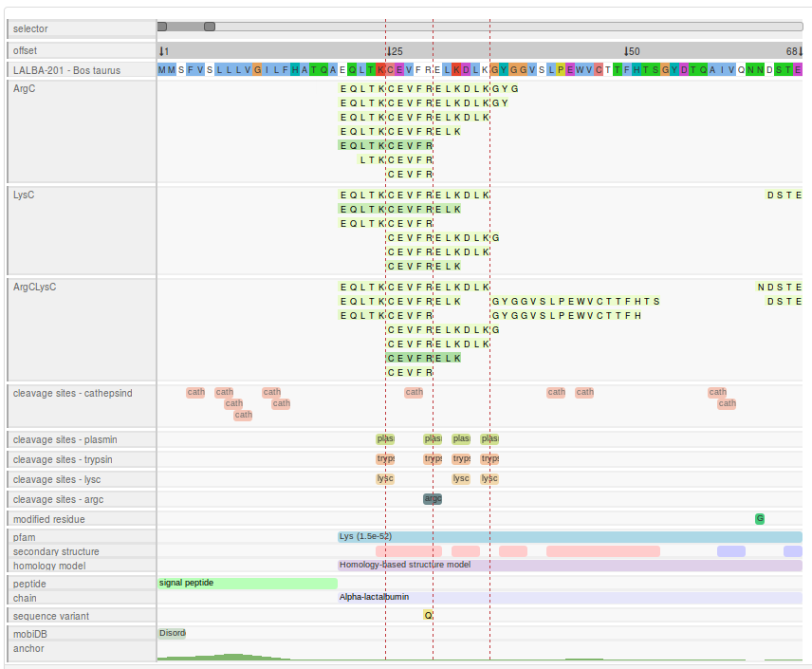Click the offset 50 position marker

(631, 51)
